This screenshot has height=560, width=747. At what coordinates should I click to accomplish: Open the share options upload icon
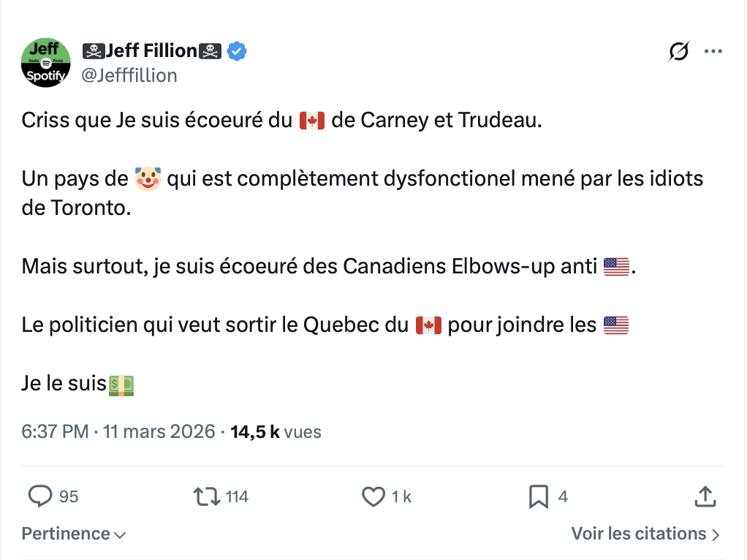(704, 497)
